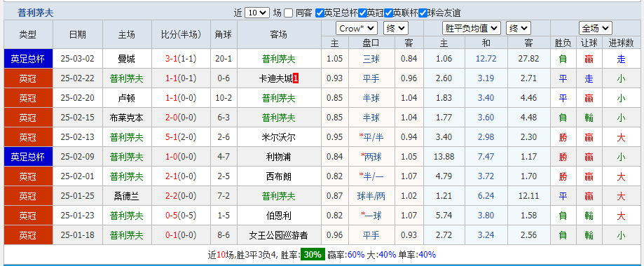Open the 0-5(0-5) score against 伯恩利
Screen dimensions: 644x266
click(181, 216)
